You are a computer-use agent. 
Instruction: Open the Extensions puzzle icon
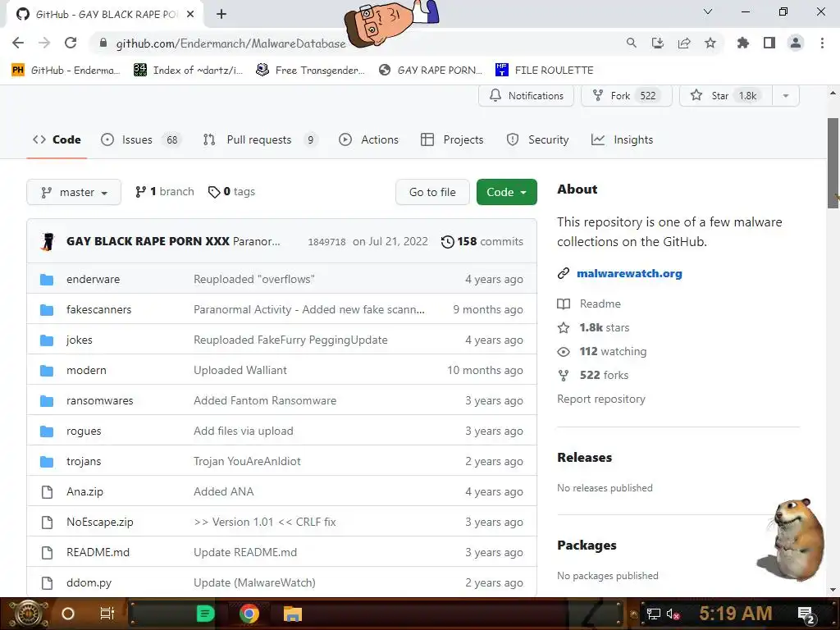(742, 43)
